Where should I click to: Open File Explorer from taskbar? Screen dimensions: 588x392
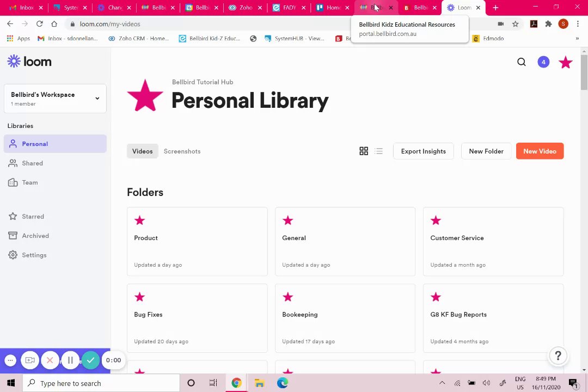point(260,383)
